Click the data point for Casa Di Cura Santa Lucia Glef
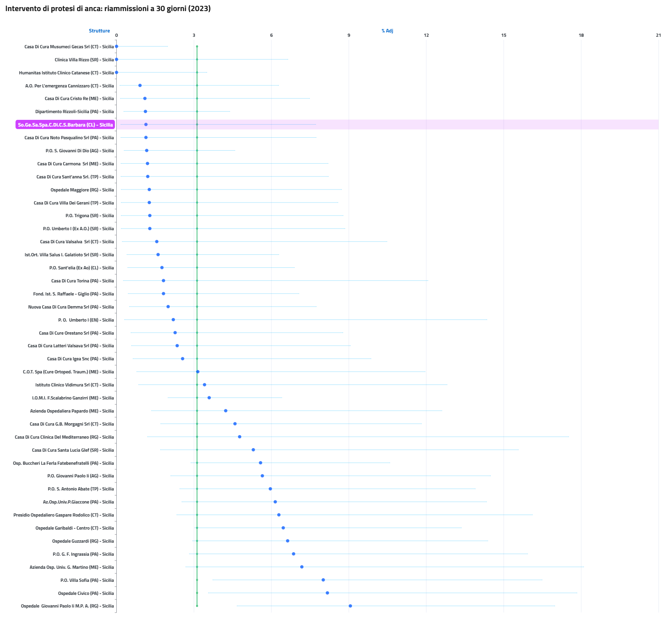 254,450
